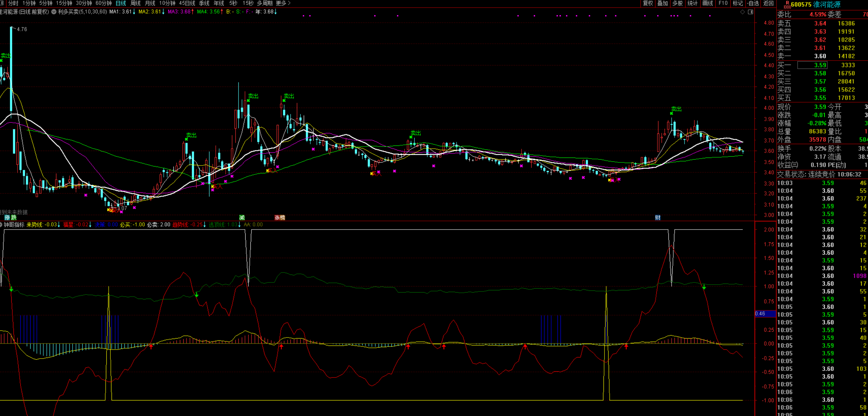Screen dimensions: 868x416
Task: Open the indicator dropdown beside 利多买卖
Action: (54, 12)
